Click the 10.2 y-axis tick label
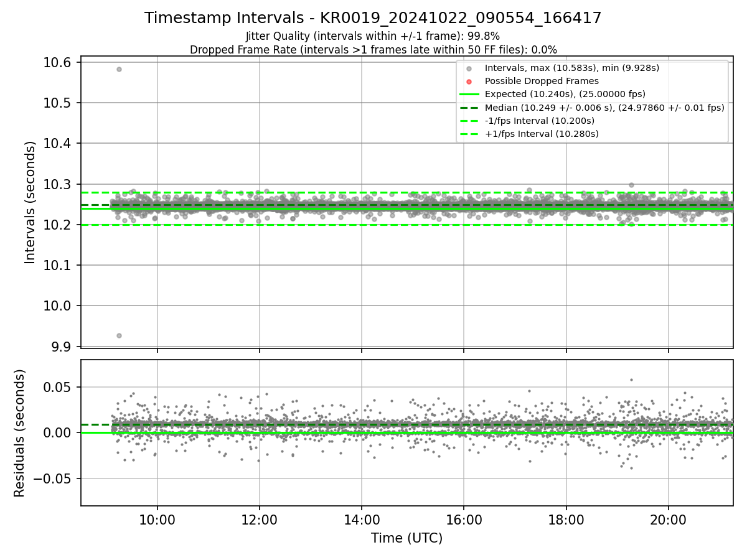 coord(59,225)
